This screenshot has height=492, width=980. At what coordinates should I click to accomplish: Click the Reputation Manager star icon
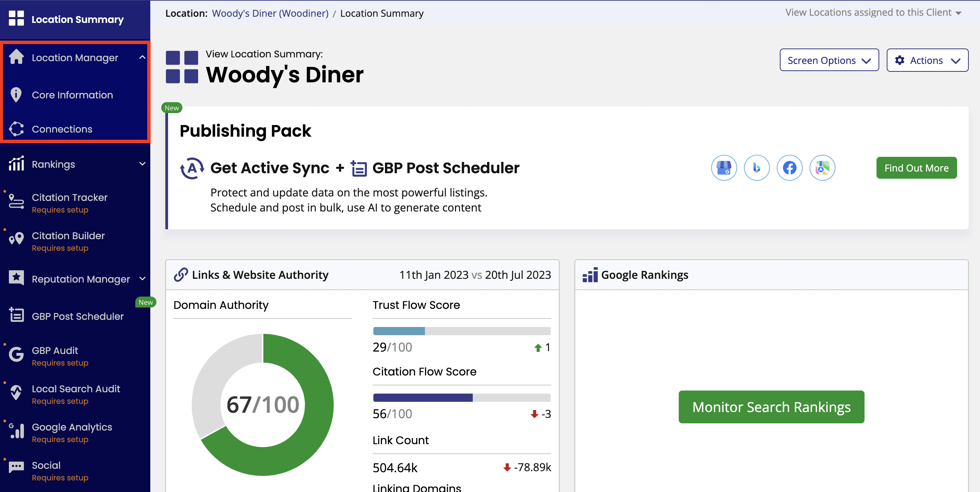click(x=16, y=278)
